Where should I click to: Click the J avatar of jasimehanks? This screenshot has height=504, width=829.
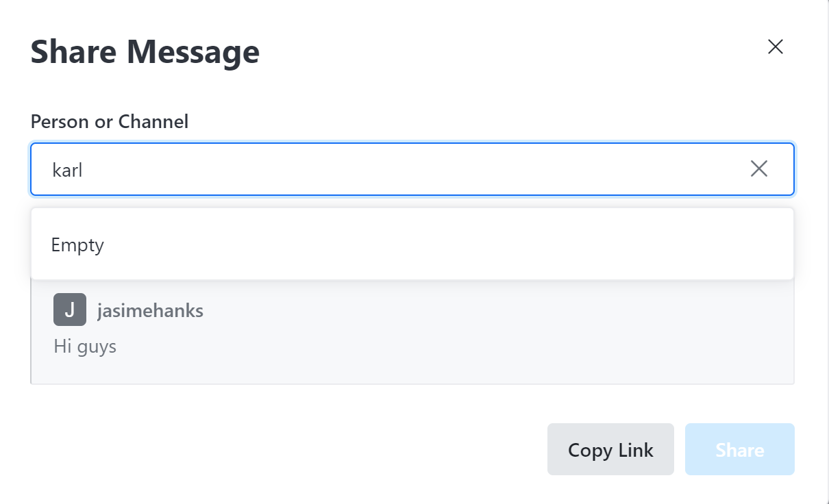click(70, 310)
